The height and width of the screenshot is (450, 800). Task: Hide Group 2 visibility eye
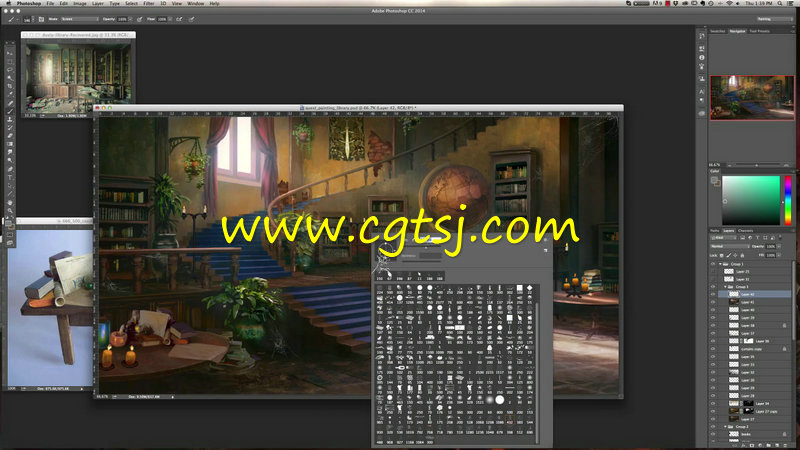(x=713, y=427)
